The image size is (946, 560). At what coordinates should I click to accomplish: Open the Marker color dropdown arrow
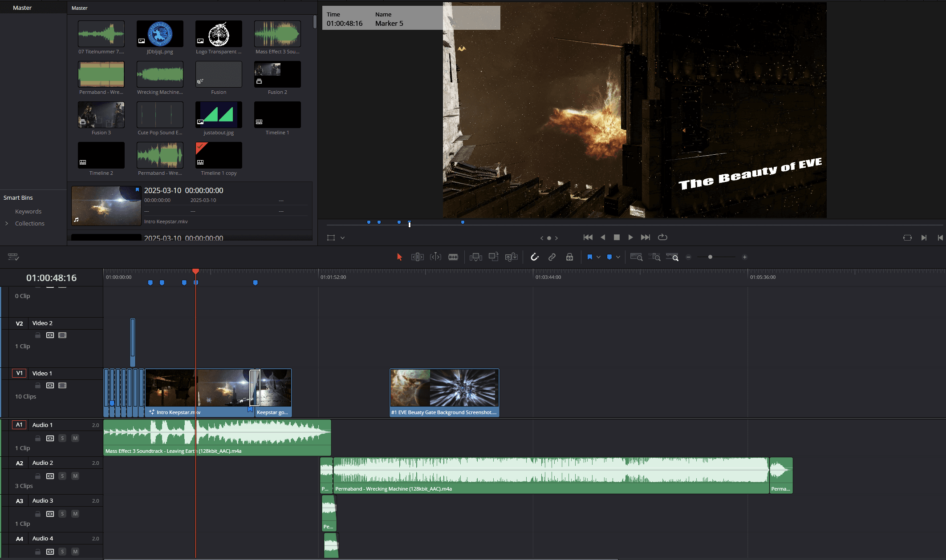tap(618, 257)
